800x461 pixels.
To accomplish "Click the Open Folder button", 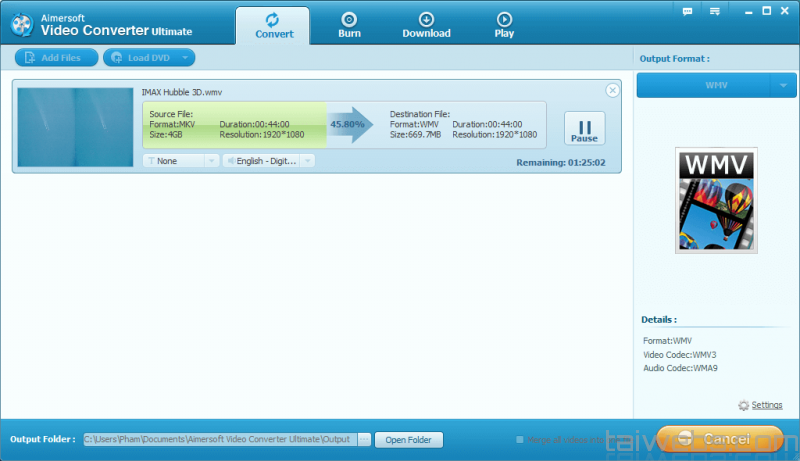I will [408, 440].
